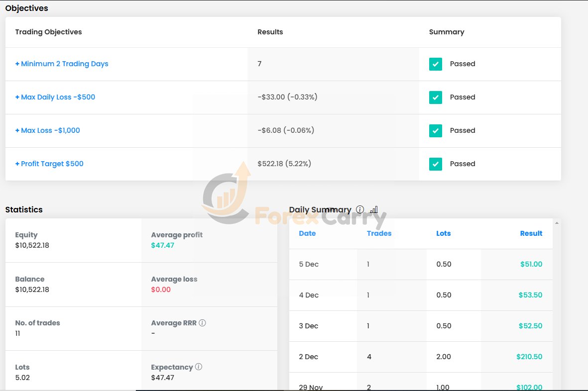
Task: Expand the Max Loss -$1,000 objective
Action: pos(48,130)
